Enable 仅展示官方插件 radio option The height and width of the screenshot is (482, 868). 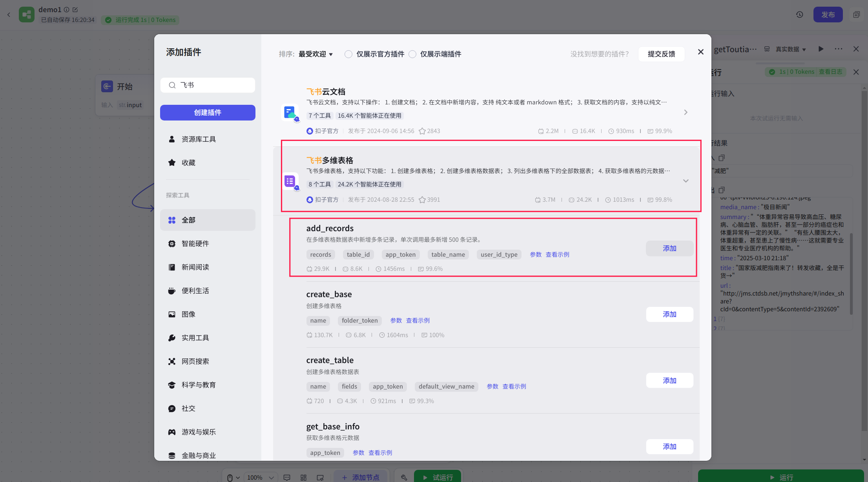[348, 54]
